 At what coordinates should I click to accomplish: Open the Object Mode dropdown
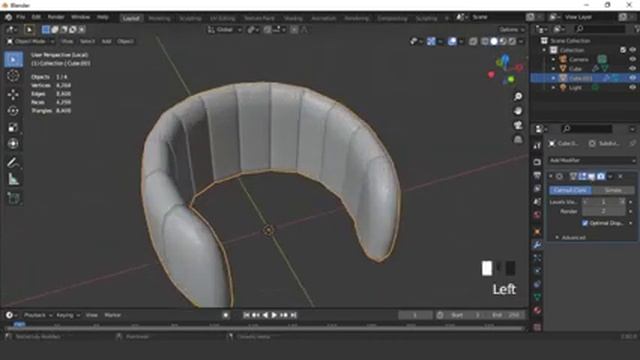(x=31, y=41)
